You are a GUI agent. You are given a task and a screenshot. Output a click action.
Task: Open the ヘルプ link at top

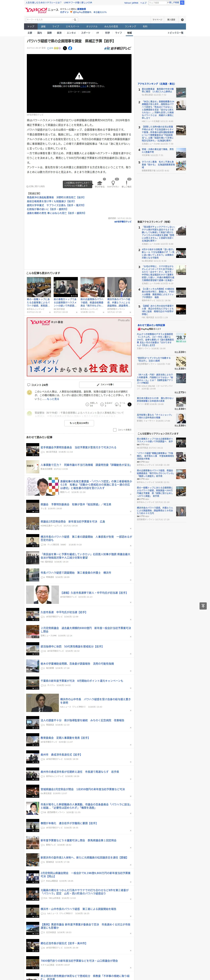pyautogui.click(x=143, y=3)
